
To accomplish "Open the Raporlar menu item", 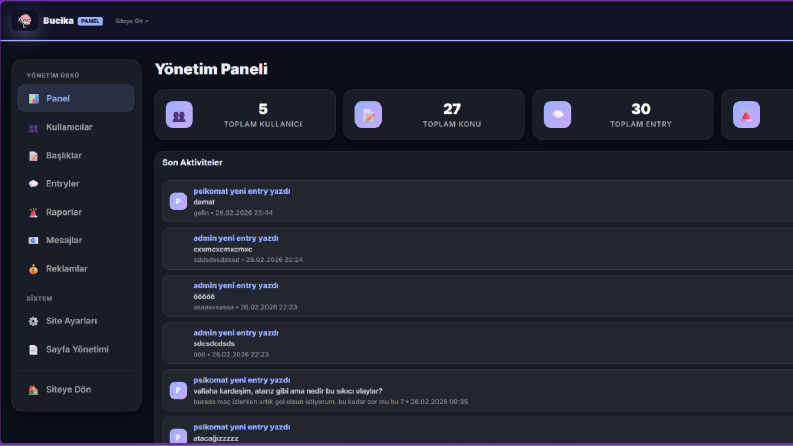I will pyautogui.click(x=76, y=212).
